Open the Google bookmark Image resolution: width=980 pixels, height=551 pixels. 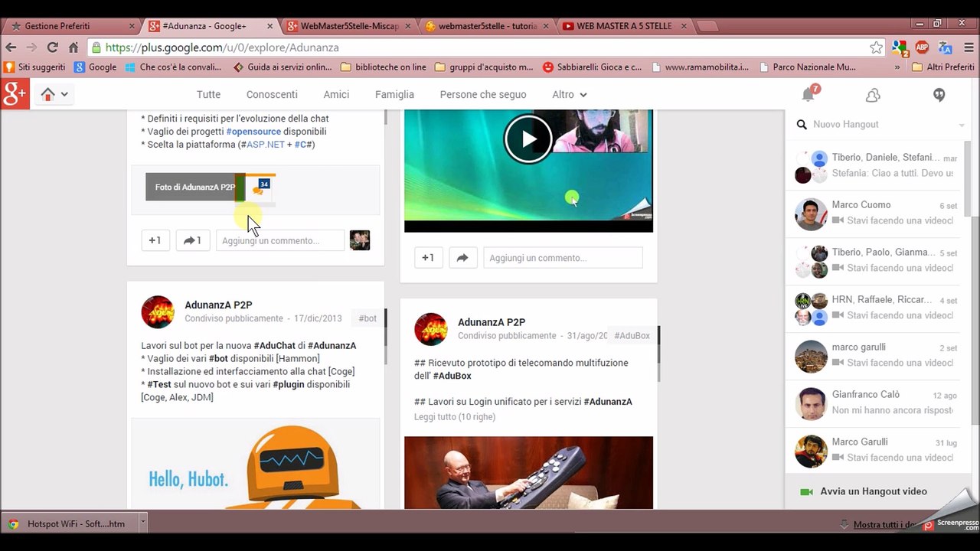(96, 67)
